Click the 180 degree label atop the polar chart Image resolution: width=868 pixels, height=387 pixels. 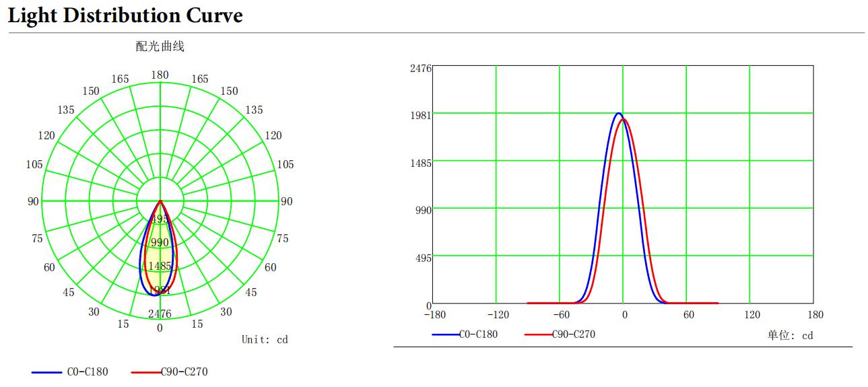point(160,75)
